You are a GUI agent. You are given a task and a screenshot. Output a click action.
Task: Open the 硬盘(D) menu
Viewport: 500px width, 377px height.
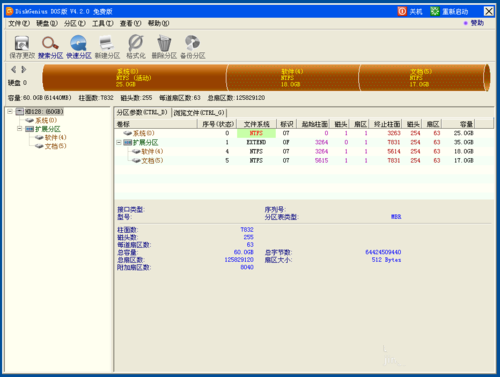click(47, 23)
